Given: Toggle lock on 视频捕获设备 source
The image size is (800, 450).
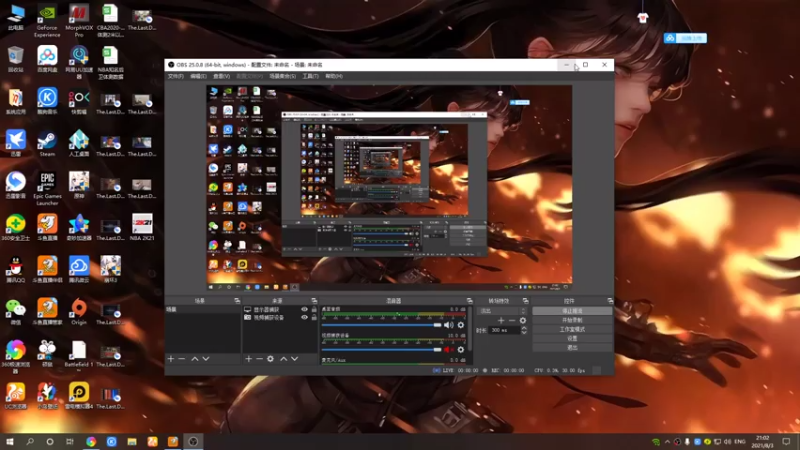Looking at the screenshot, I should point(314,317).
